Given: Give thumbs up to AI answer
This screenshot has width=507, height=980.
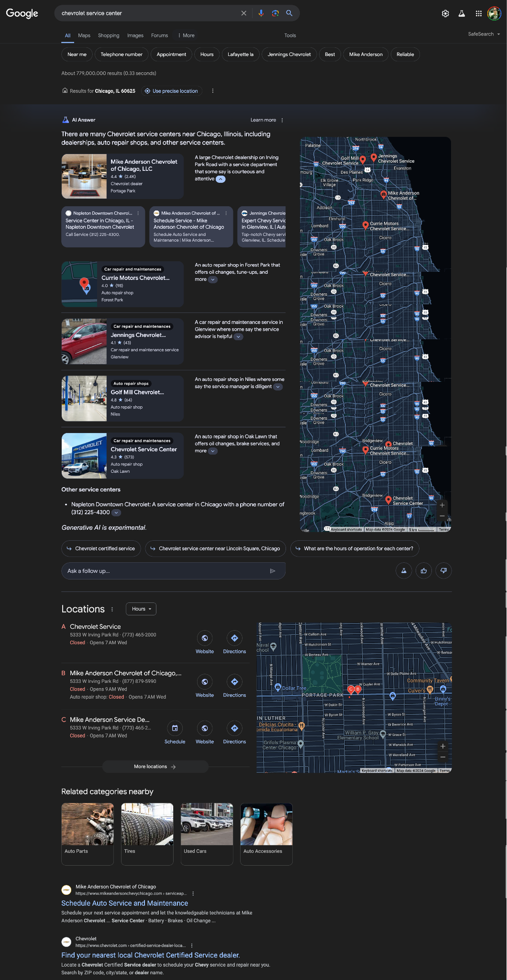Looking at the screenshot, I should pos(424,570).
